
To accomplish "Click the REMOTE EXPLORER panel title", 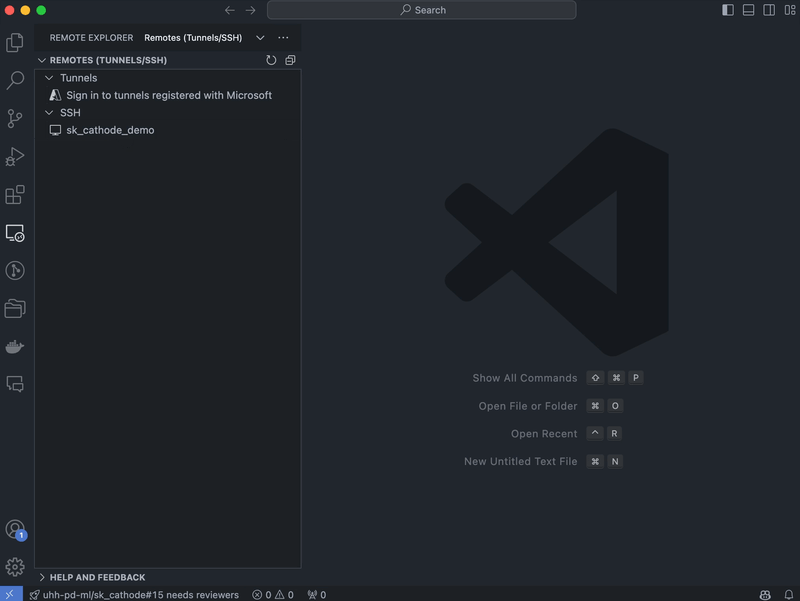I will pyautogui.click(x=91, y=38).
